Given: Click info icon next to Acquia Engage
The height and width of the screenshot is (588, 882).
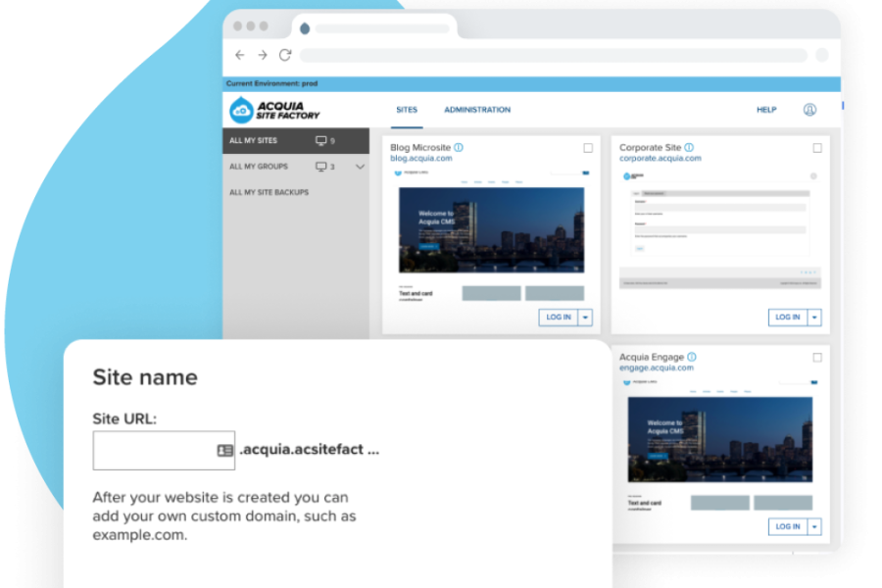Looking at the screenshot, I should point(692,358).
